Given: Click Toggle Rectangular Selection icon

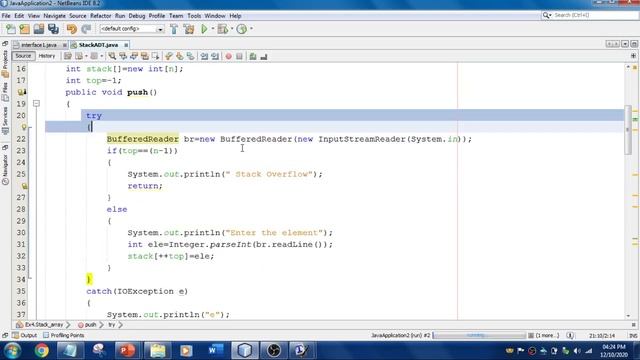Looking at the screenshot, I should click(156, 56).
